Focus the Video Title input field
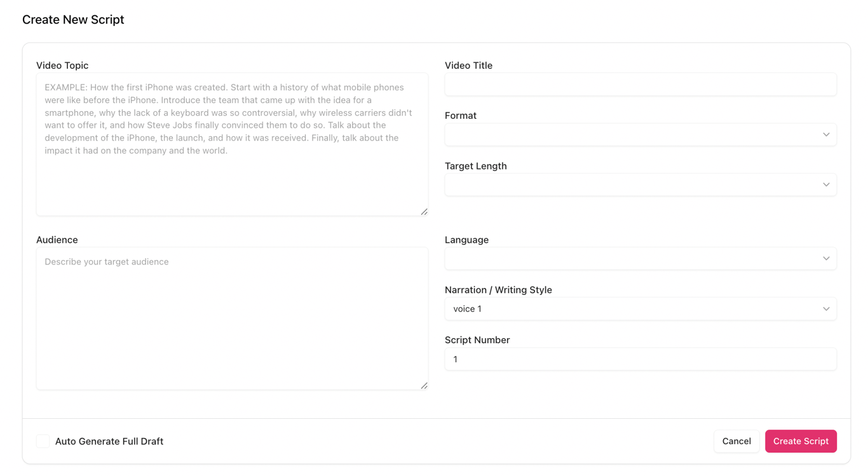 [640, 85]
